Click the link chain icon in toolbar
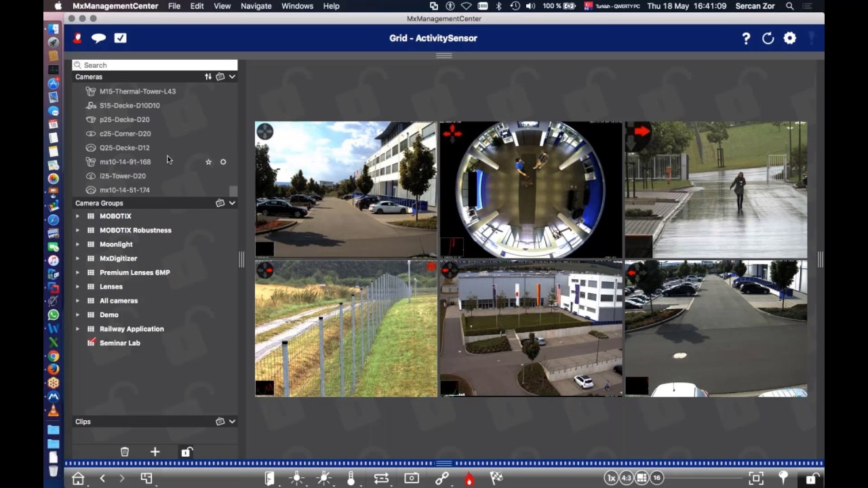This screenshot has height=488, width=868. click(x=442, y=479)
